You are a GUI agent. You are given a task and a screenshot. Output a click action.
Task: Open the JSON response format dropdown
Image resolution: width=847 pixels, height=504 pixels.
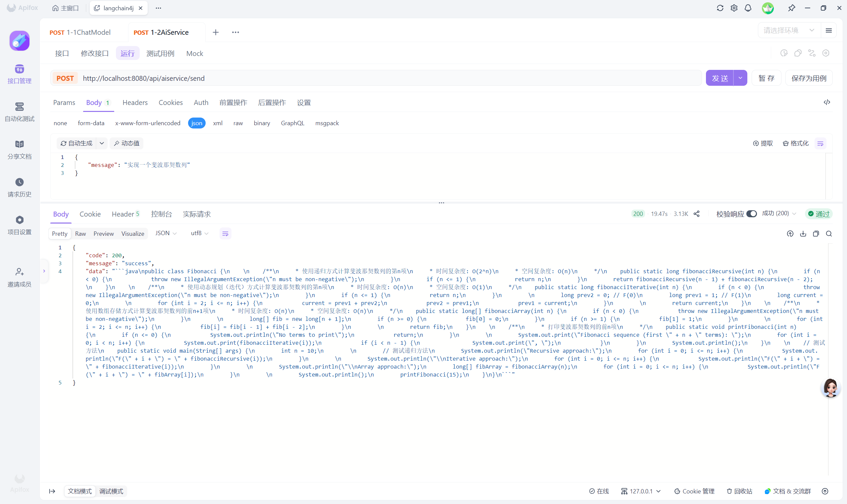click(166, 233)
